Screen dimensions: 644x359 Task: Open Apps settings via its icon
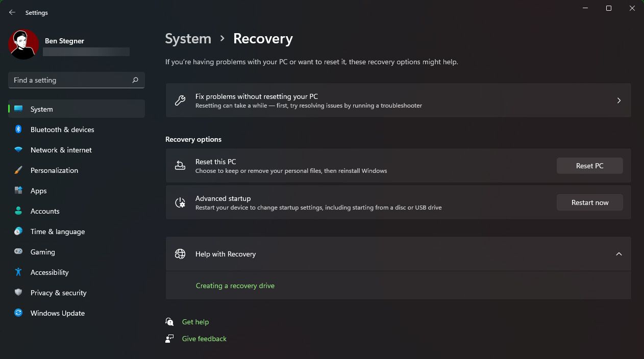pos(18,191)
